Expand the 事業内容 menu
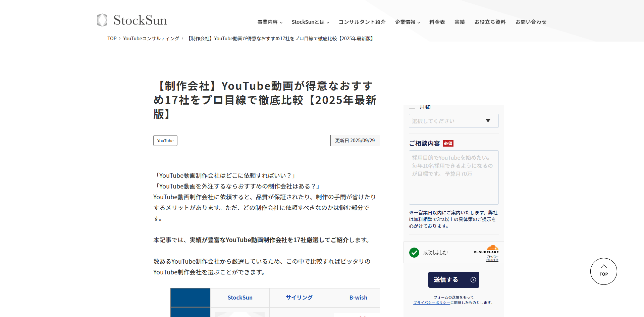Viewport: 644px width, 317px height. pos(270,22)
